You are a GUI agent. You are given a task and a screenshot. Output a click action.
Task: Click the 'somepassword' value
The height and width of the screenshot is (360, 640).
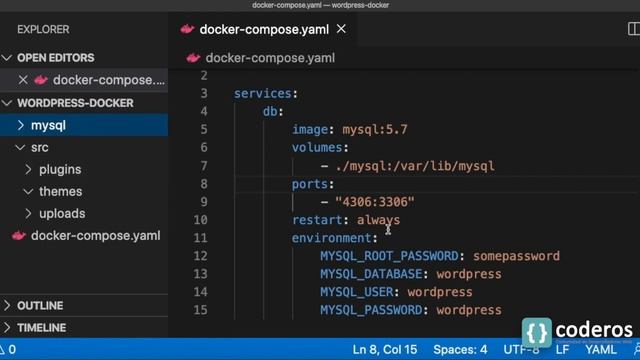[x=516, y=256]
